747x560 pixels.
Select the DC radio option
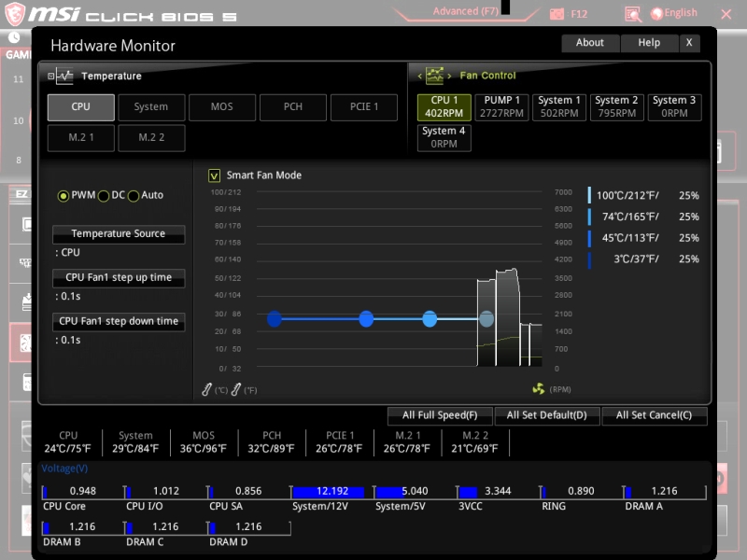(x=104, y=196)
